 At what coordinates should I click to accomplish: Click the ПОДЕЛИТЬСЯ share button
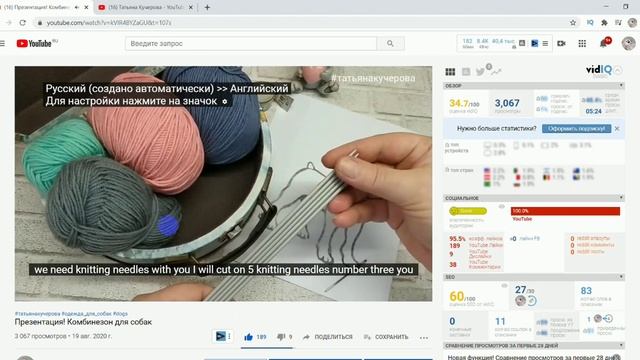pos(328,337)
